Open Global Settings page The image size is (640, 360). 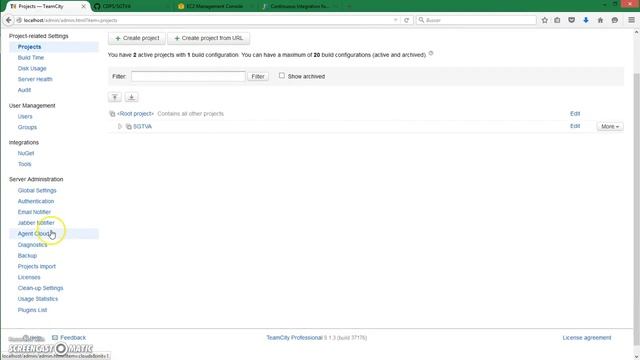[x=37, y=190]
